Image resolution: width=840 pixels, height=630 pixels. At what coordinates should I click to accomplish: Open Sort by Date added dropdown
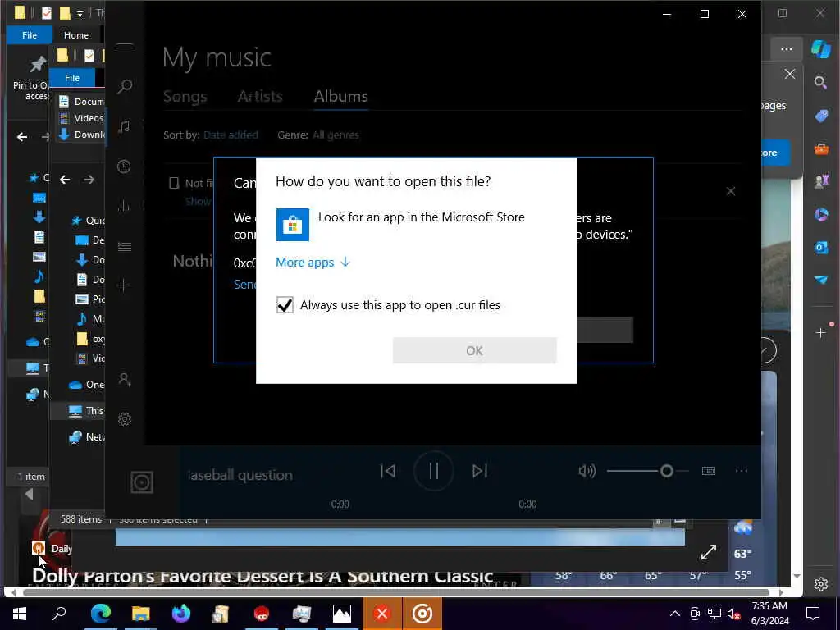231,135
